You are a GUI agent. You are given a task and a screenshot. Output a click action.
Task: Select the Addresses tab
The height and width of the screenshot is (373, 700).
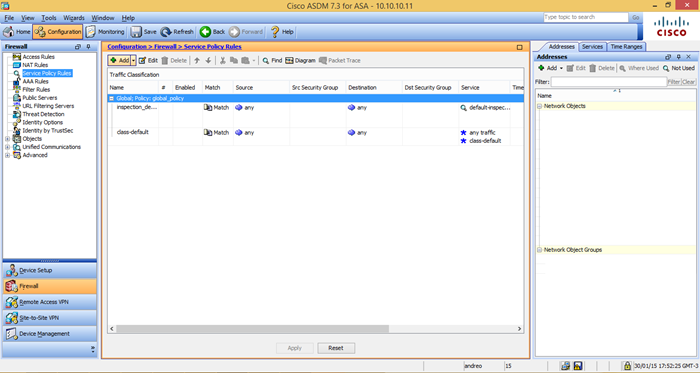point(561,46)
